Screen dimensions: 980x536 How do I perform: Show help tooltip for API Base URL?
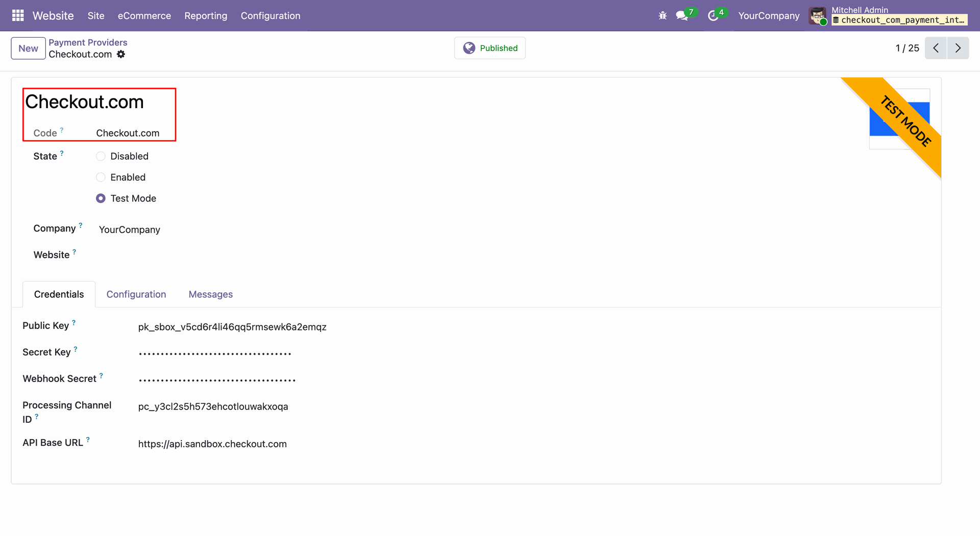[88, 439]
